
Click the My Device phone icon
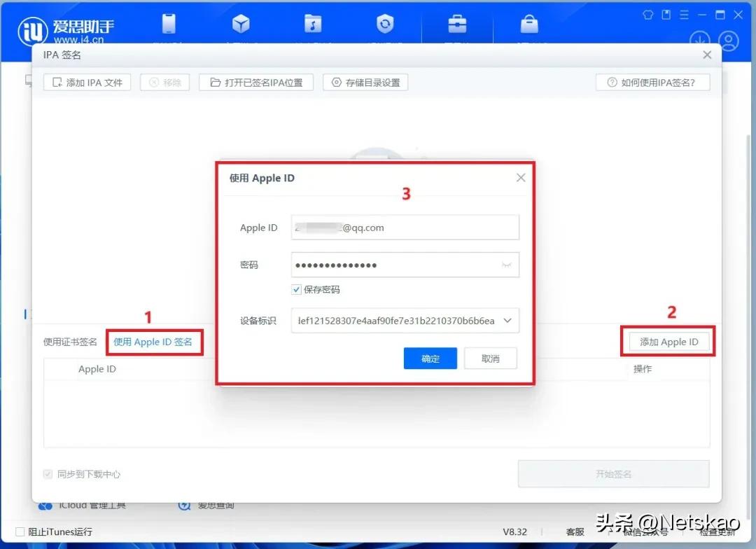tap(169, 23)
